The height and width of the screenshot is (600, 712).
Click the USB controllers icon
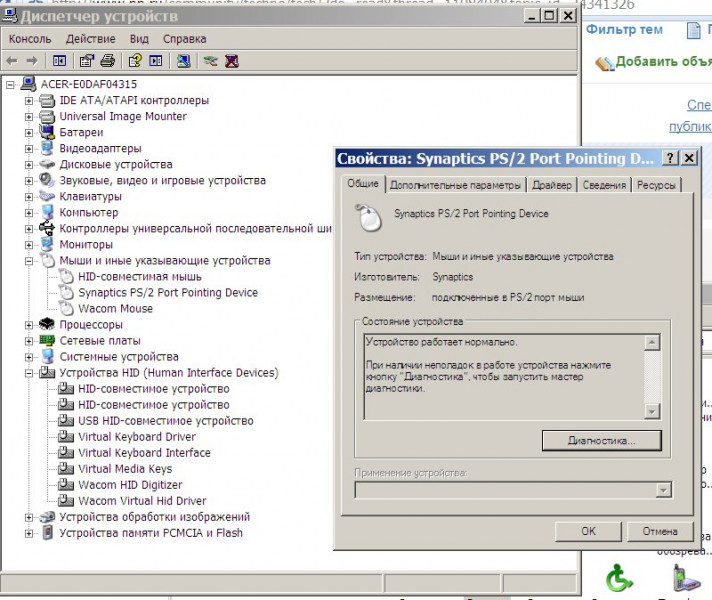tap(47, 228)
